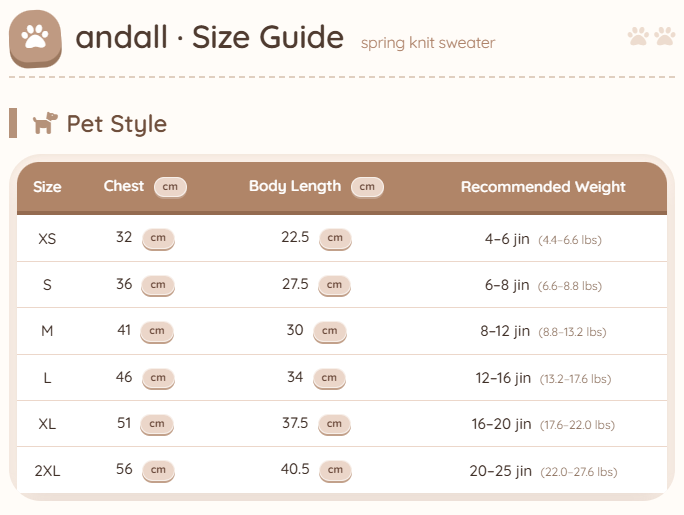Toggle cm pill next to chest 32

[157, 238]
